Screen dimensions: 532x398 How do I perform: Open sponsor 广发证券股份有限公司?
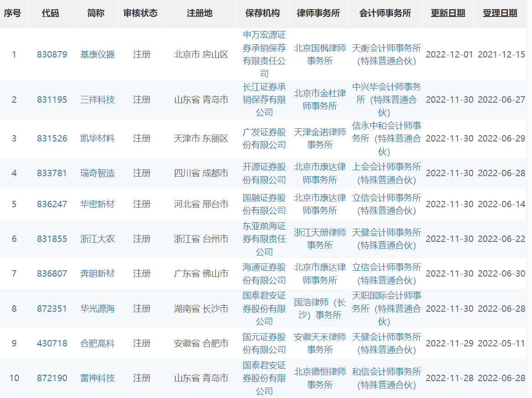point(264,138)
